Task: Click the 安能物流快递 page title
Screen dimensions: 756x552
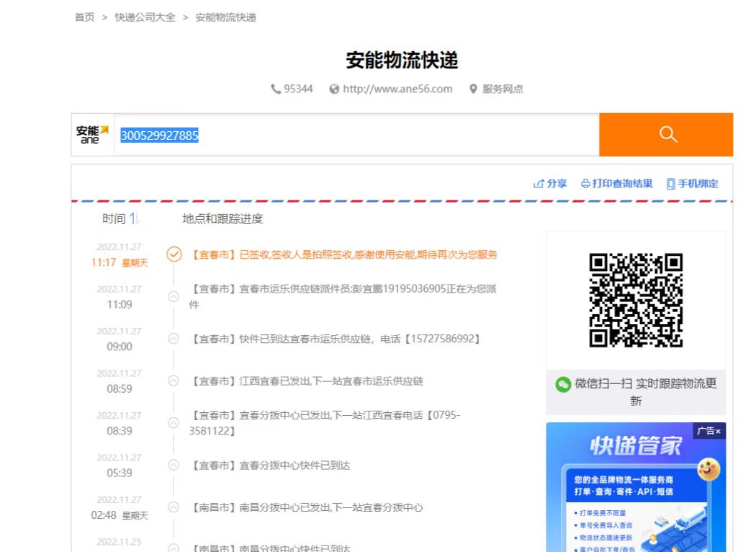Action: point(402,61)
